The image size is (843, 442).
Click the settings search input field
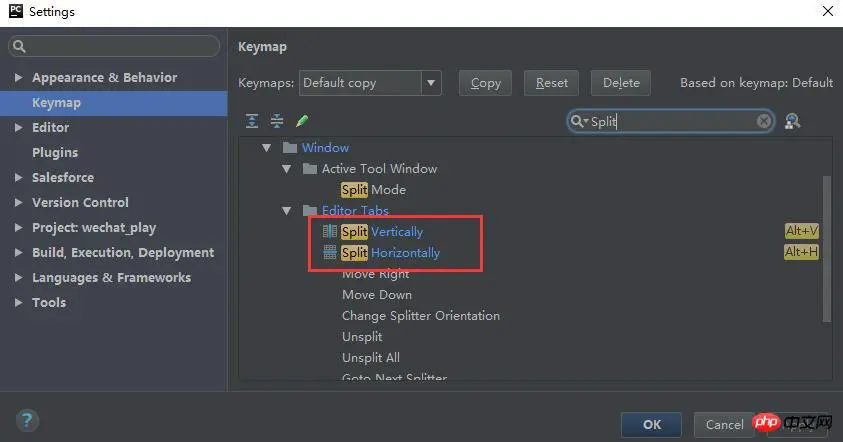[114, 46]
